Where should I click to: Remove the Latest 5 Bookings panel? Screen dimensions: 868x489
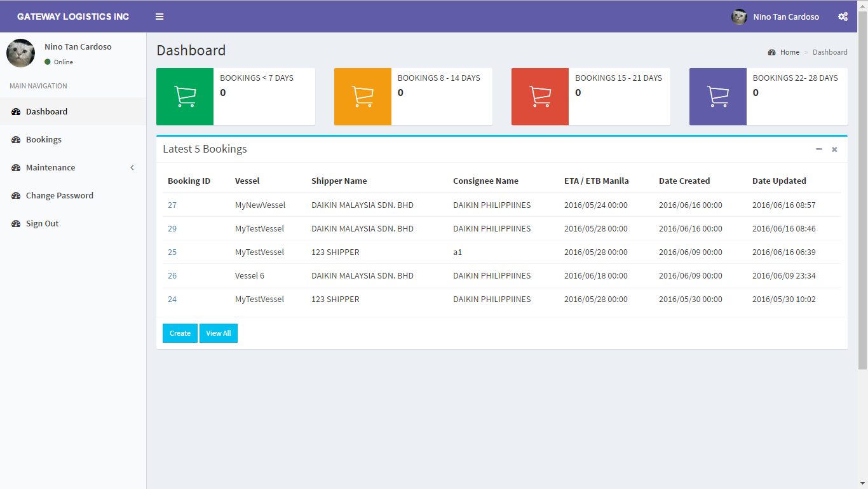(x=834, y=149)
